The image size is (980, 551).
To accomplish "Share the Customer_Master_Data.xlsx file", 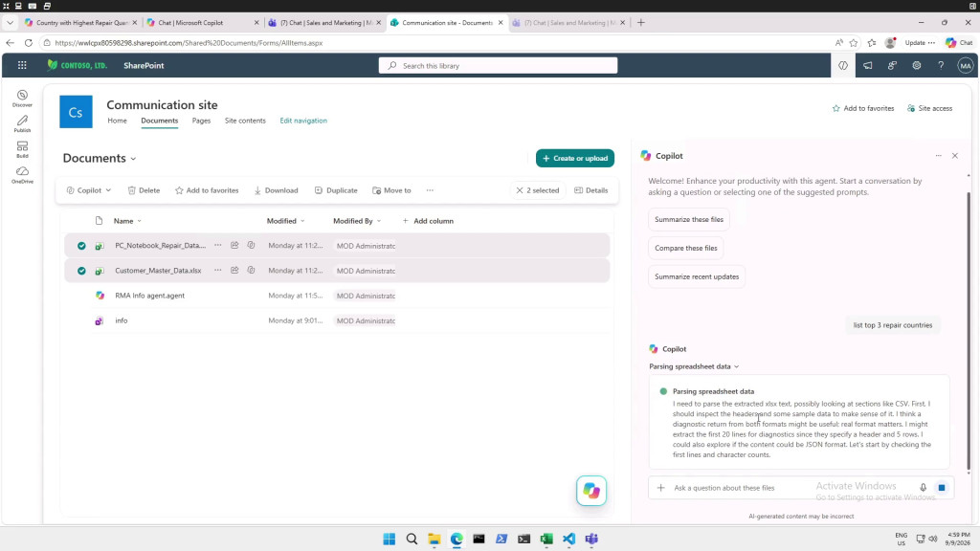I will pos(234,271).
